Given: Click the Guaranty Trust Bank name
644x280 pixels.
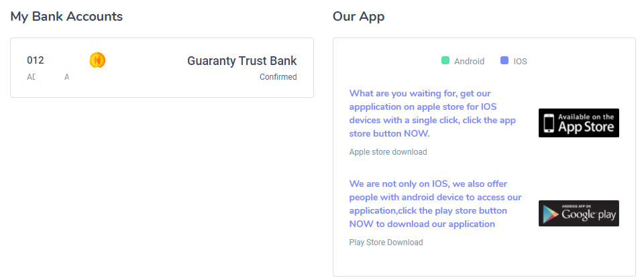Looking at the screenshot, I should (242, 61).
